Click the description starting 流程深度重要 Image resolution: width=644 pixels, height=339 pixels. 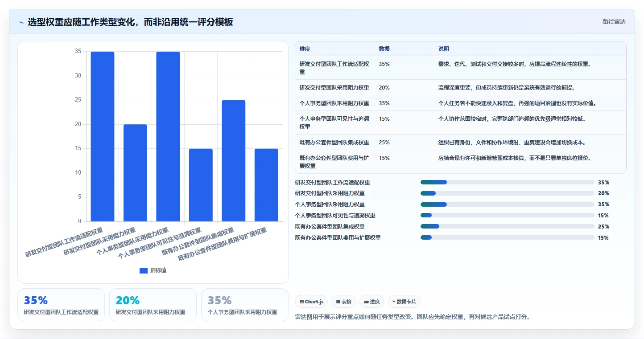point(508,87)
